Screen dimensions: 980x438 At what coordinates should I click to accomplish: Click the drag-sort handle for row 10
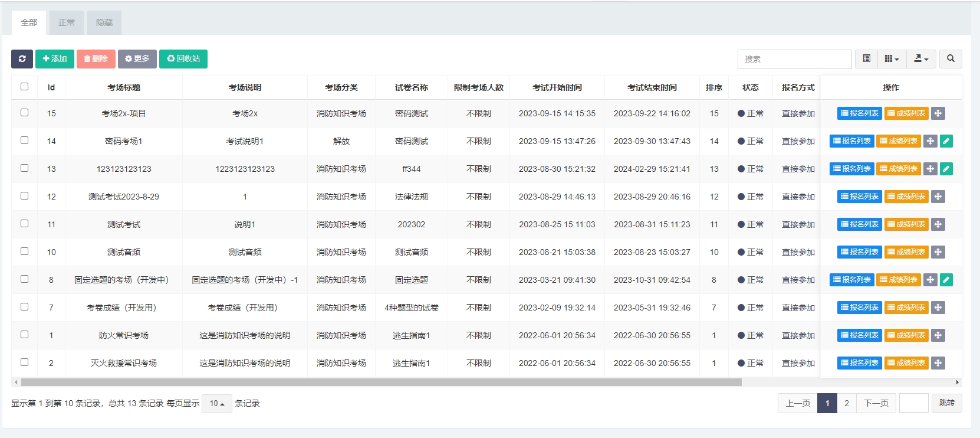click(938, 252)
